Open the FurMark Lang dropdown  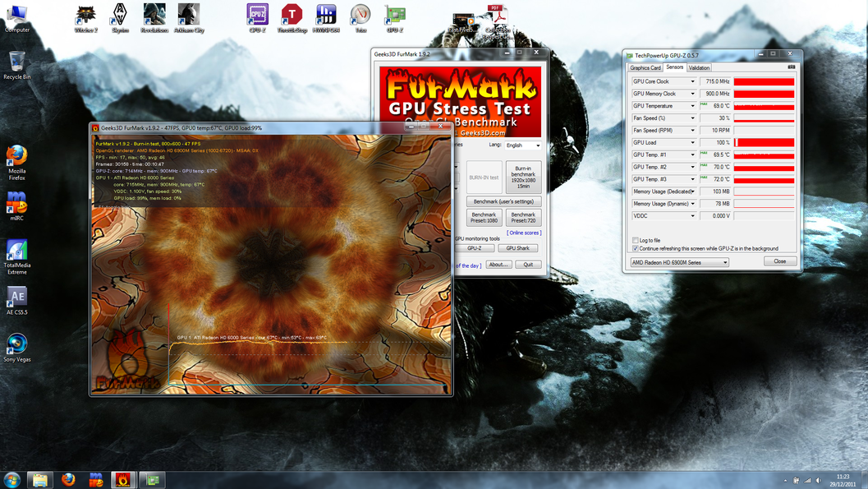(522, 145)
